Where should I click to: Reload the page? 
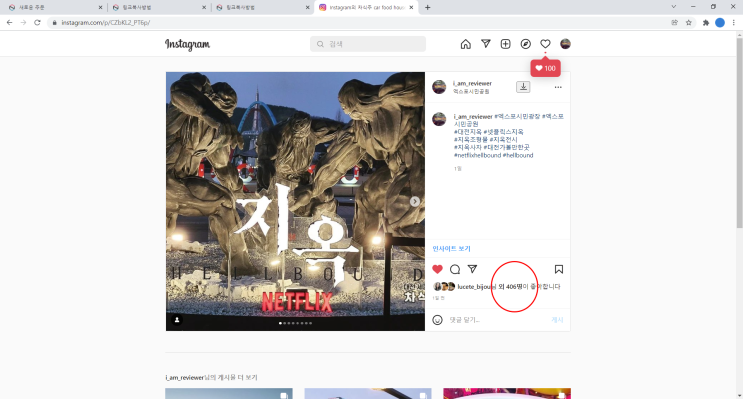37,22
